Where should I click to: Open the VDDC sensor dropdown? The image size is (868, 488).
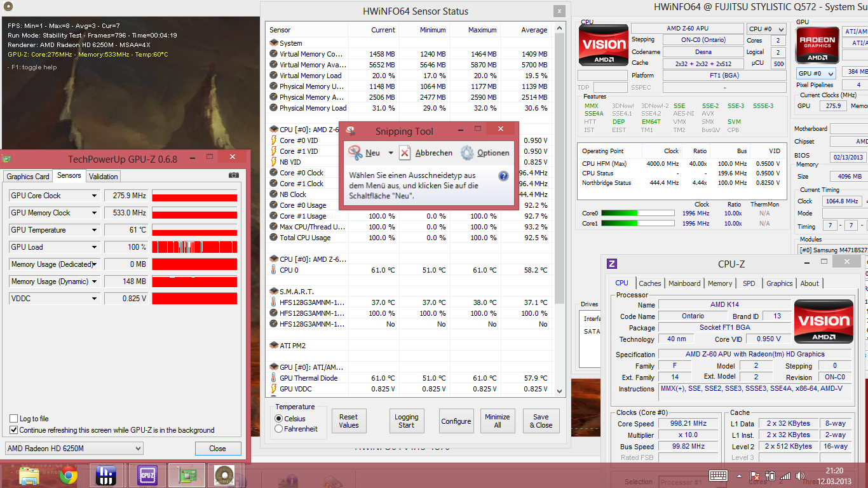pyautogui.click(x=95, y=299)
